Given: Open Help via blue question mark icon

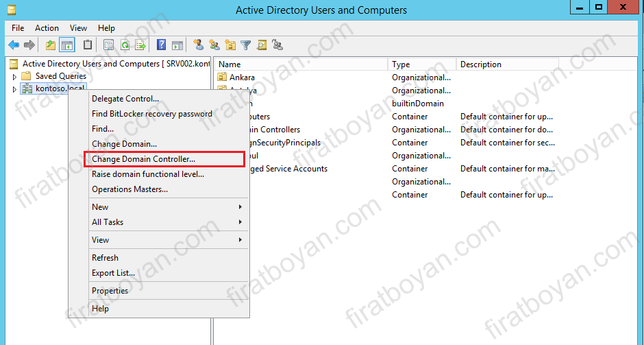Looking at the screenshot, I should coord(162,45).
